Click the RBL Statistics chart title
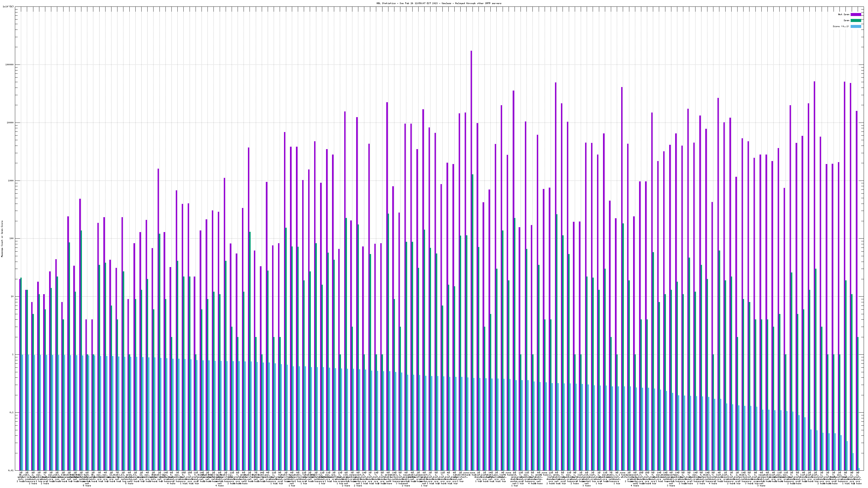Image resolution: width=868 pixels, height=488 pixels. pos(439,3)
